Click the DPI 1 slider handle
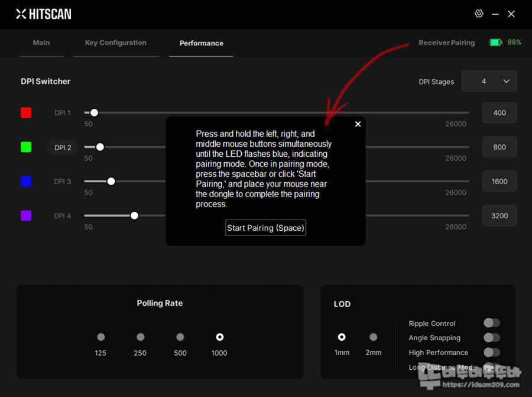This screenshot has width=532, height=397. (x=95, y=112)
